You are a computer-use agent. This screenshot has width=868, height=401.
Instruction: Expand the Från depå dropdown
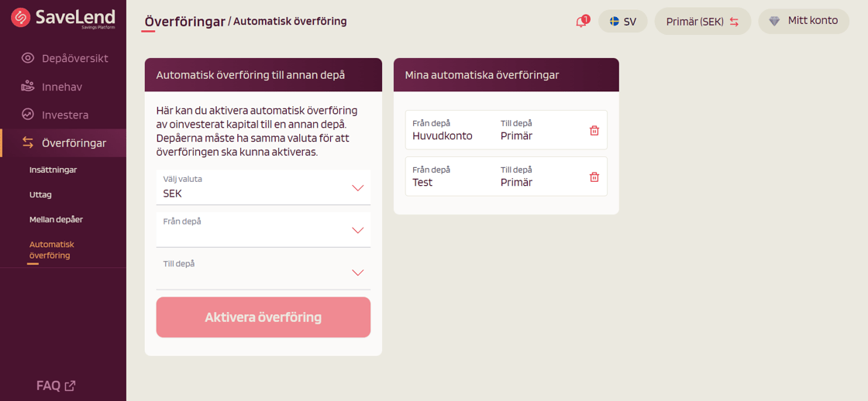click(x=263, y=230)
